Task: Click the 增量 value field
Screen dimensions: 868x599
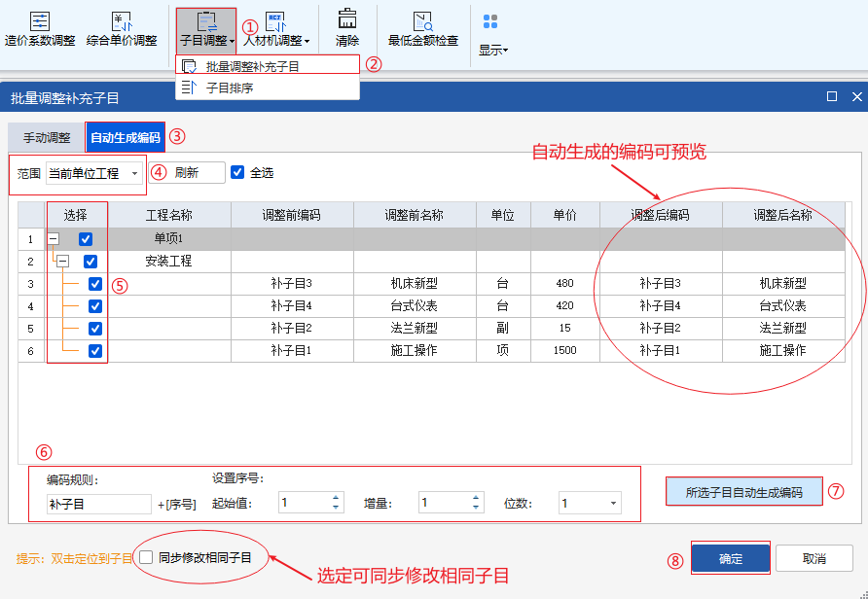Action: (445, 503)
